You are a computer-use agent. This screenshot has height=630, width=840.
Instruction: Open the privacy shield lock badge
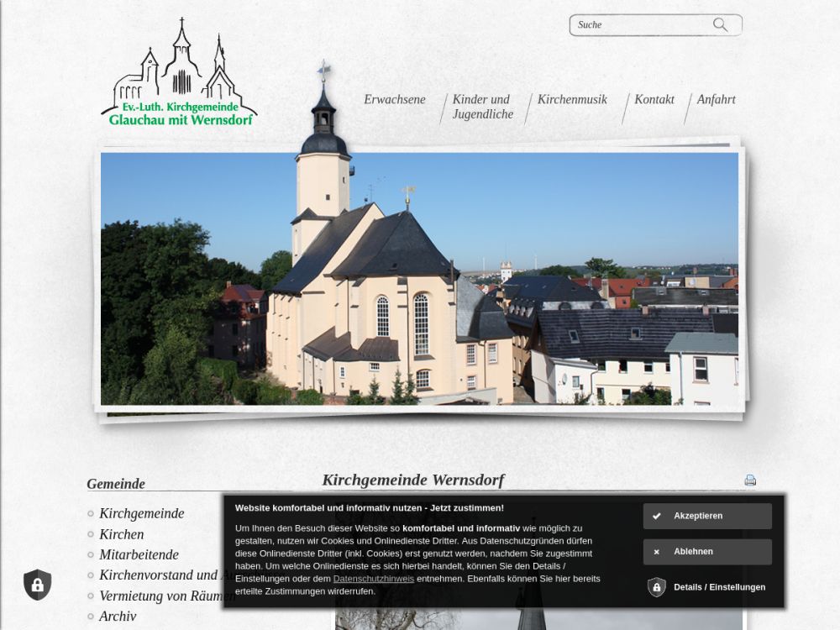coord(37,585)
